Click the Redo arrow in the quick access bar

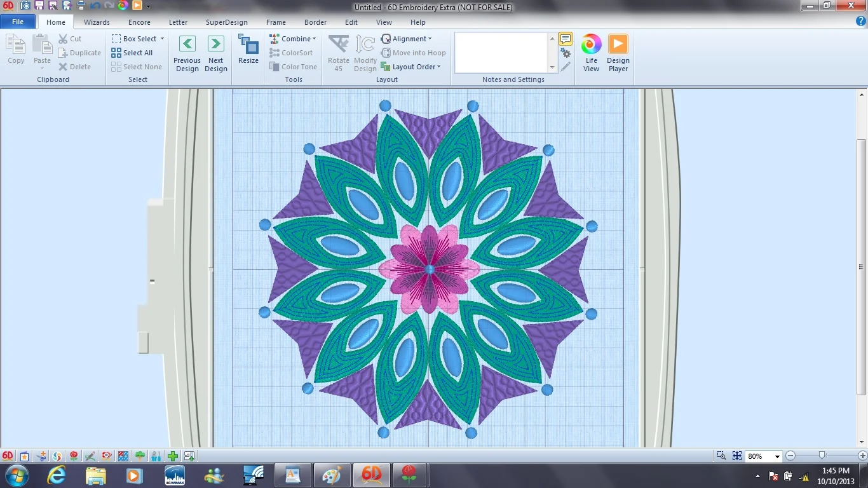pyautogui.click(x=109, y=6)
